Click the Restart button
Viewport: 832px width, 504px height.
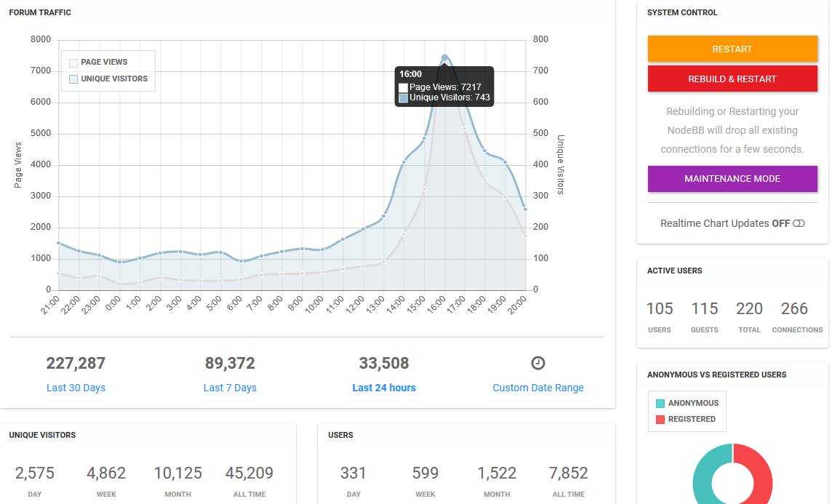tap(732, 49)
